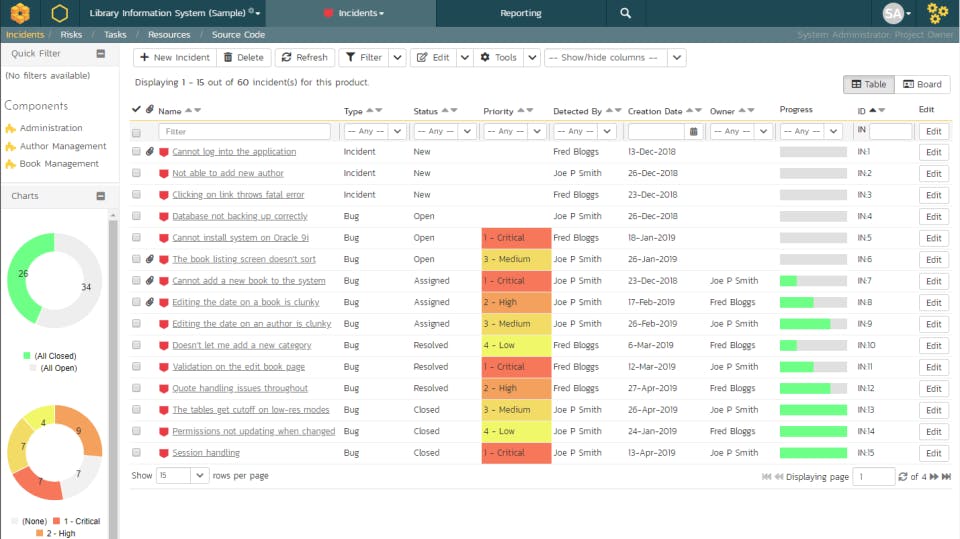The image size is (960, 539).
Task: Click progress bar for incident IN:9
Action: tap(813, 324)
